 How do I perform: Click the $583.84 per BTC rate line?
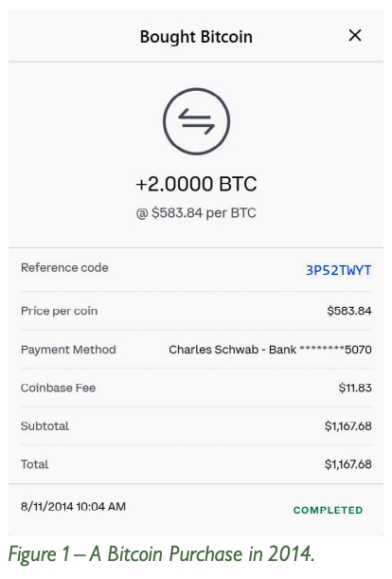[x=196, y=213]
